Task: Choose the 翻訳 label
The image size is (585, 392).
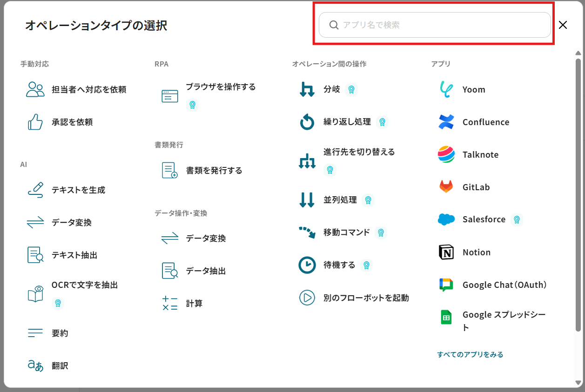Action: pos(60,365)
